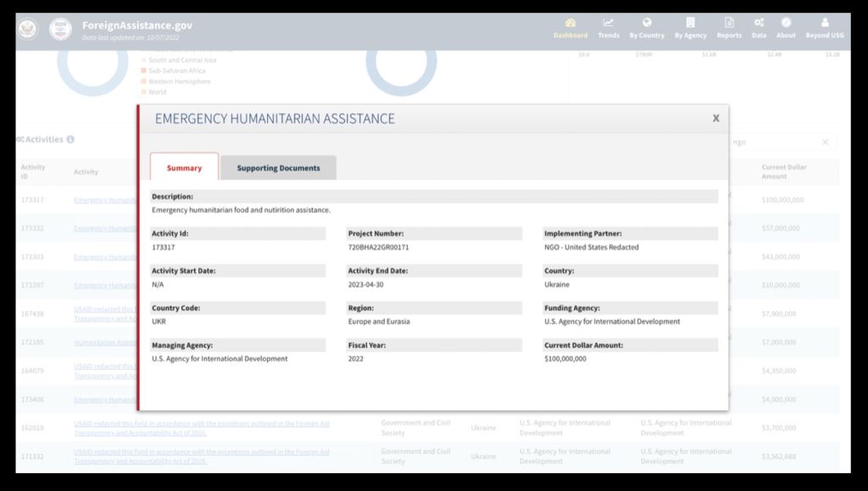Image resolution: width=868 pixels, height=491 pixels.
Task: Switch to the Supporting Documents tab
Action: coord(278,168)
